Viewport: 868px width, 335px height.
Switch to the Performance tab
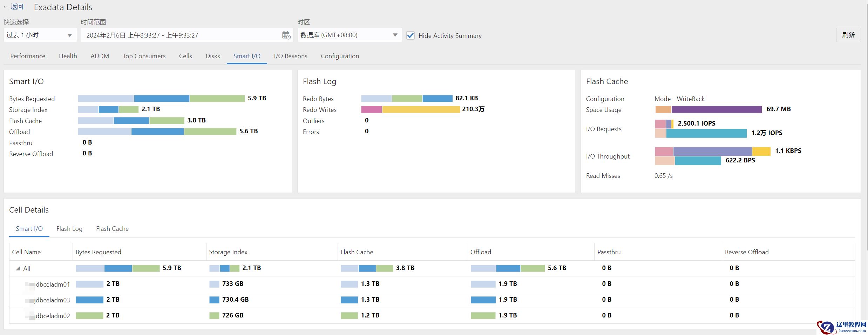coord(28,56)
